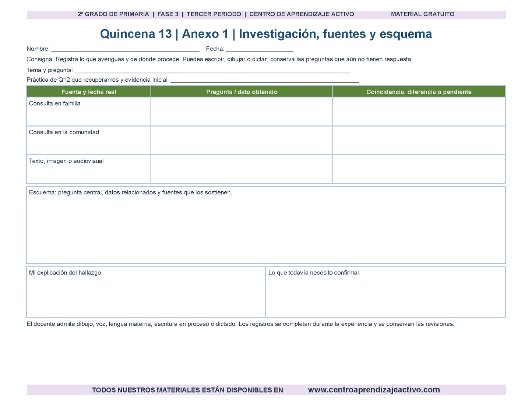Click the website link centroaprendizajeactivo.com
The height and width of the screenshot is (411, 532).
[x=374, y=390]
